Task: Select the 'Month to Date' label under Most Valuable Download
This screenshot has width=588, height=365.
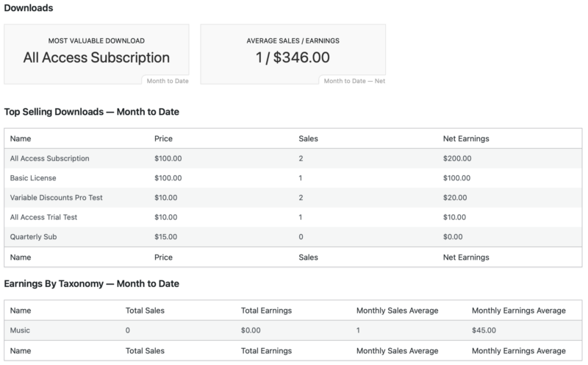Action: [165, 80]
